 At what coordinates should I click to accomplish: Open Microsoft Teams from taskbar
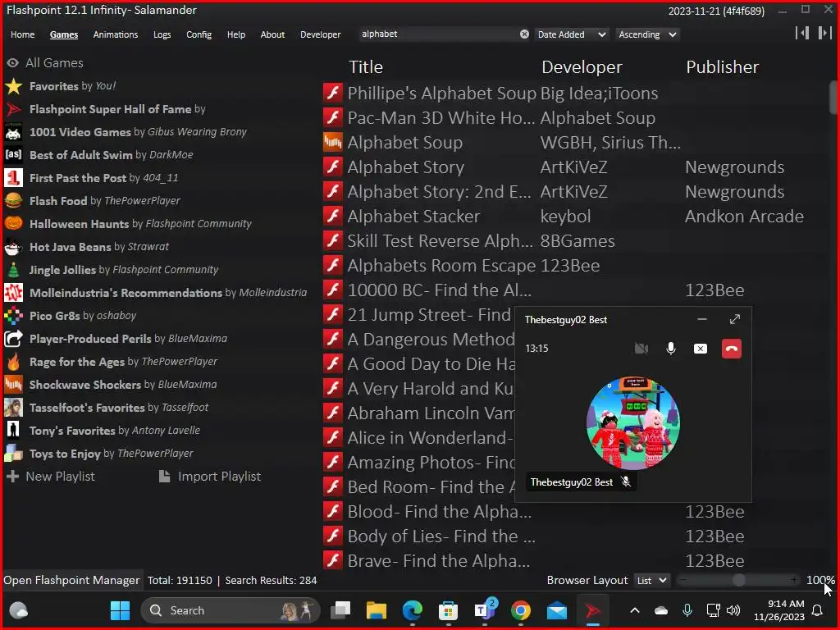485,610
